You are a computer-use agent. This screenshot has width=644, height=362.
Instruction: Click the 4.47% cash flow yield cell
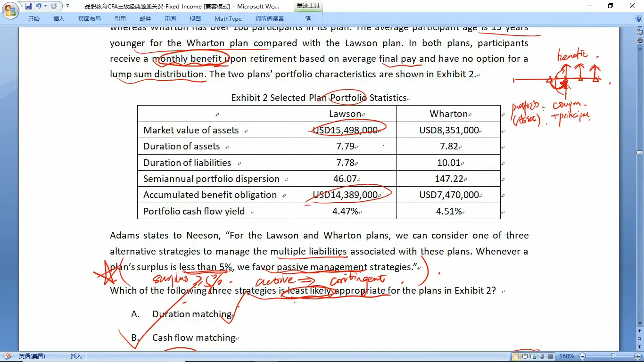click(345, 212)
